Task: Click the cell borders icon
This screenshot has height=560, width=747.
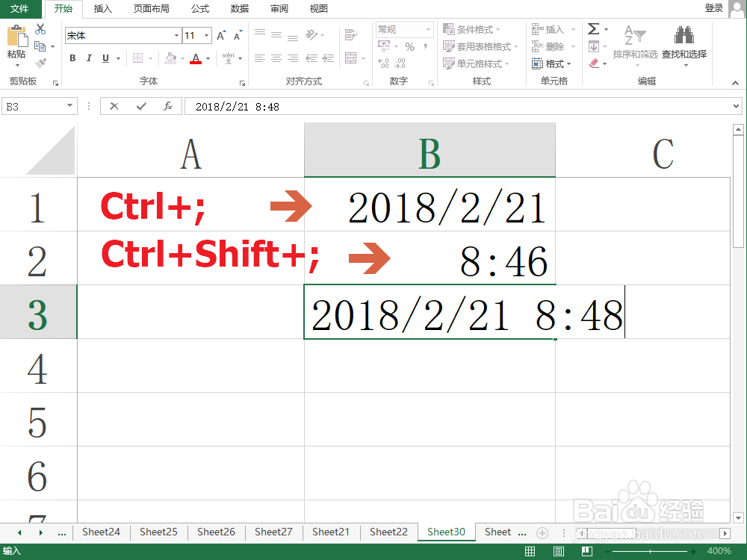Action: coord(137,58)
